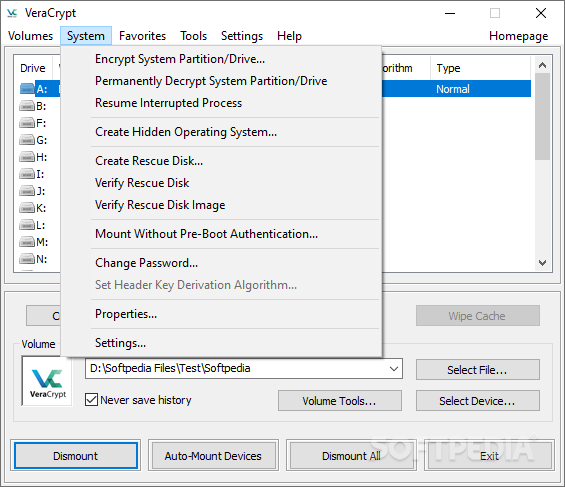Choose Properties... in System menu
The height and width of the screenshot is (487, 565).
[221, 314]
